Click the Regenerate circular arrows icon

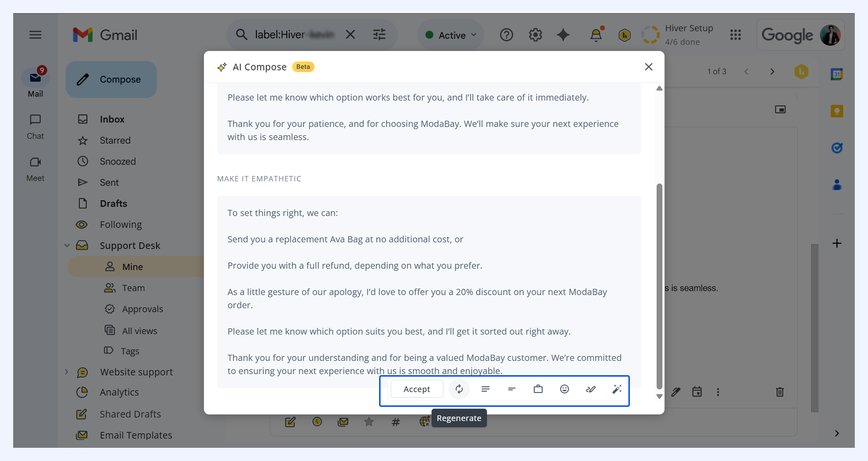(459, 389)
